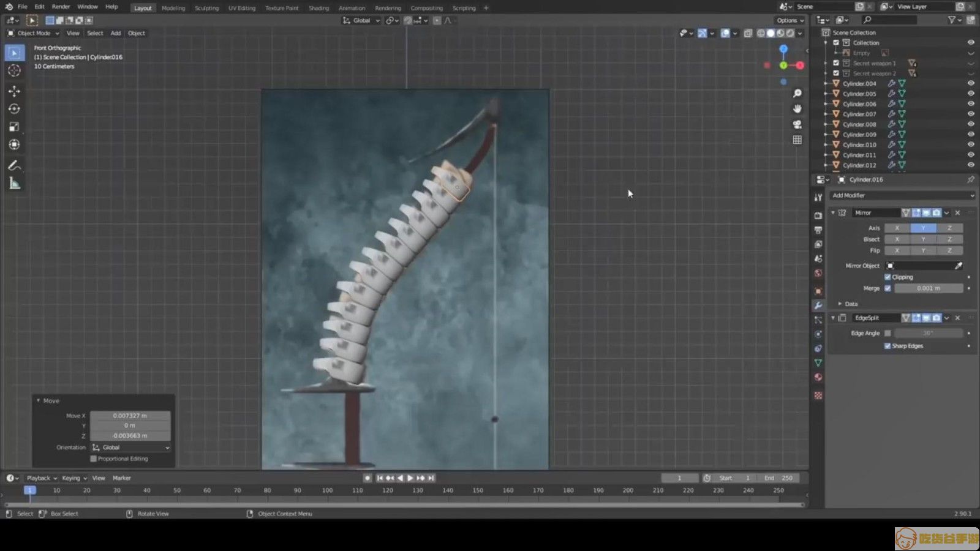Open Global transform orientation dropdown
This screenshot has width=980, height=551.
(361, 20)
